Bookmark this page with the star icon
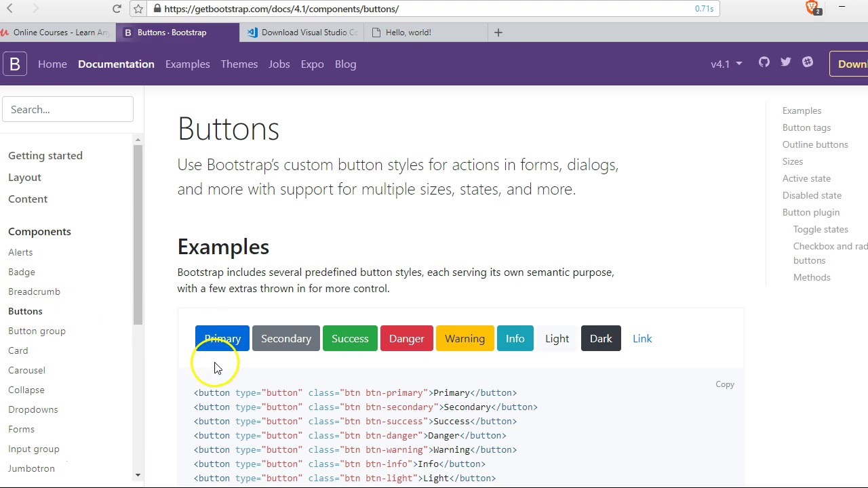The image size is (868, 488). [x=138, y=9]
